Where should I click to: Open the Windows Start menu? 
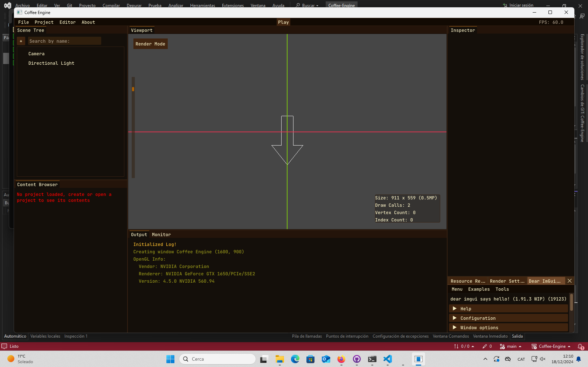coord(170,359)
